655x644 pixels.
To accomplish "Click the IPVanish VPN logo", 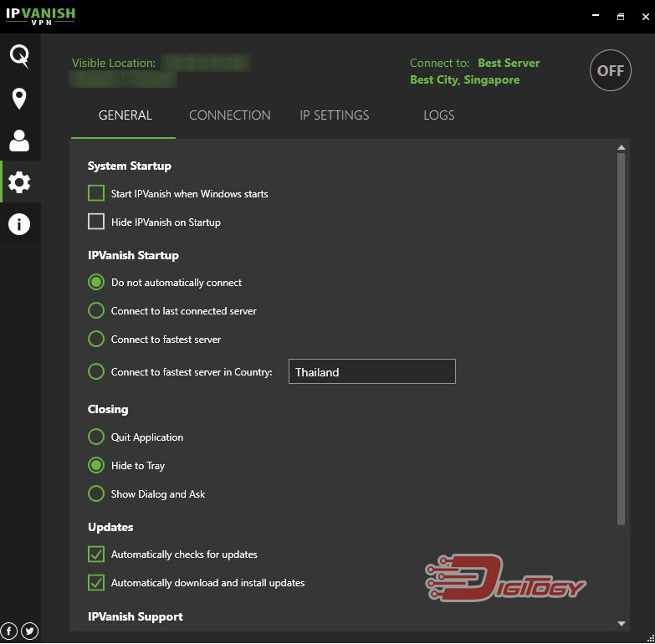I will click(40, 16).
